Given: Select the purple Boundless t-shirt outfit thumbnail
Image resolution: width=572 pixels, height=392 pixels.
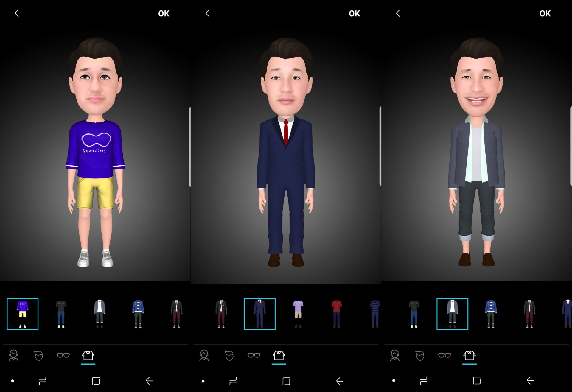Looking at the screenshot, I should [x=23, y=314].
